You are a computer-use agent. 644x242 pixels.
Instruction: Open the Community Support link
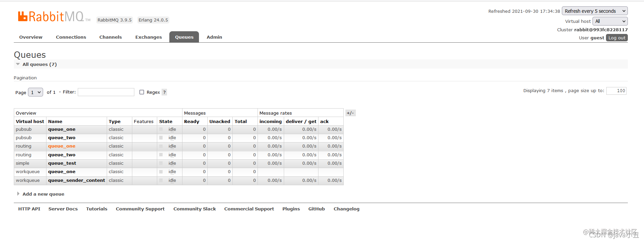coord(140,209)
